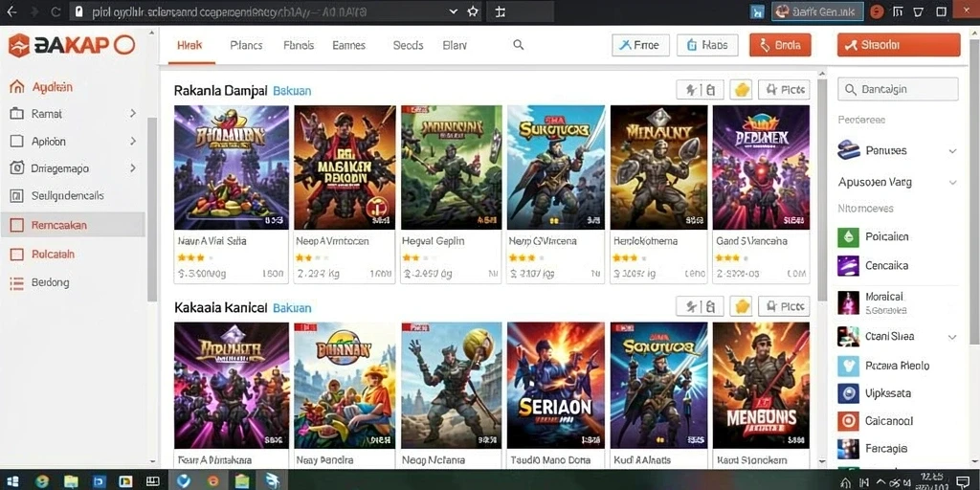
Task: Click the Picte button in Rakanla Dampal row
Action: (x=785, y=90)
